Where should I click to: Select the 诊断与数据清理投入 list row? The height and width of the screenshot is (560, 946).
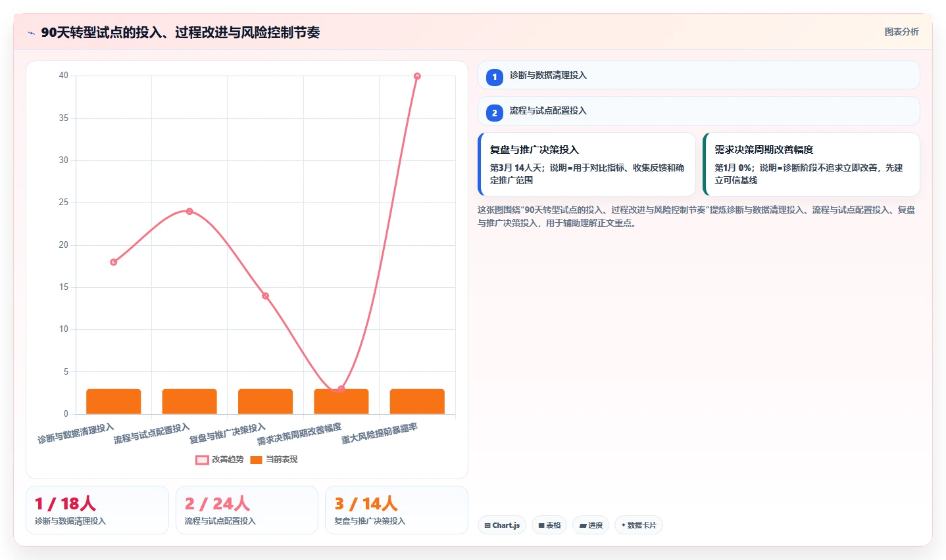pyautogui.click(x=699, y=75)
